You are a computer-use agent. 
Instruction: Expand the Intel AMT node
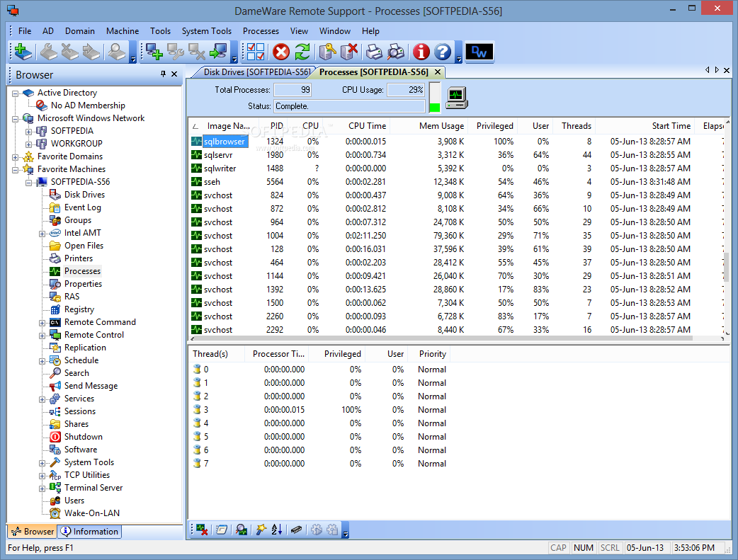click(x=42, y=234)
